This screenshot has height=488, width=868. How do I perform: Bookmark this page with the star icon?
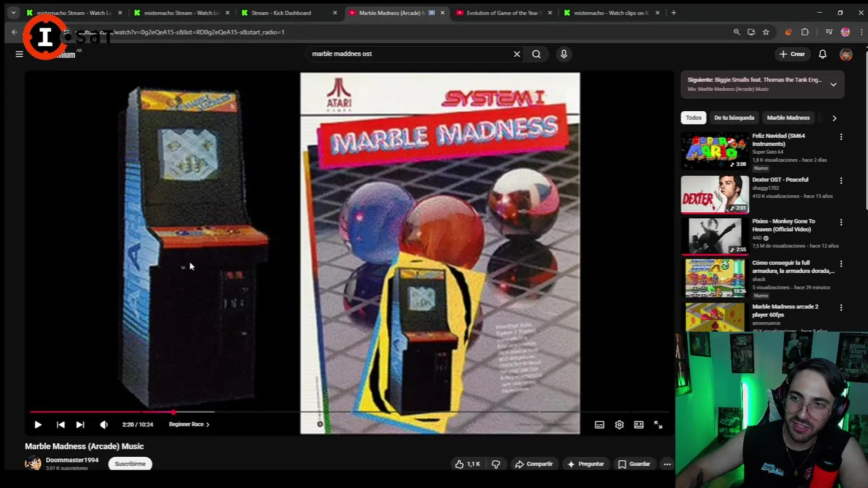tap(766, 32)
